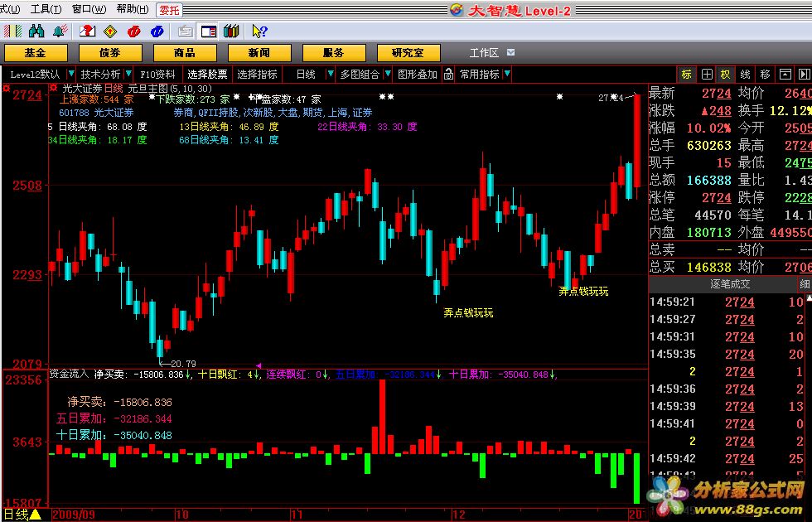Open the 商品 section
Screen dimensions: 812x522
pos(184,53)
